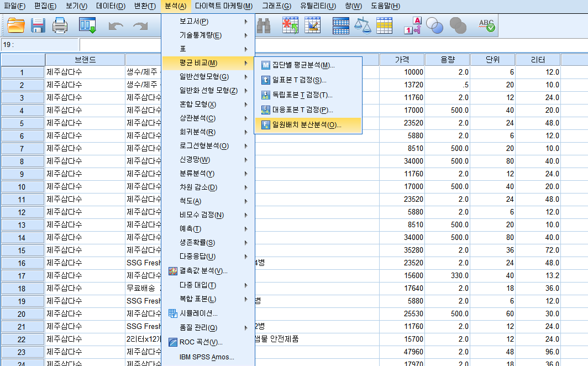Open the 데이터(D) menu
Image resolution: width=588 pixels, height=366 pixels.
(111, 6)
